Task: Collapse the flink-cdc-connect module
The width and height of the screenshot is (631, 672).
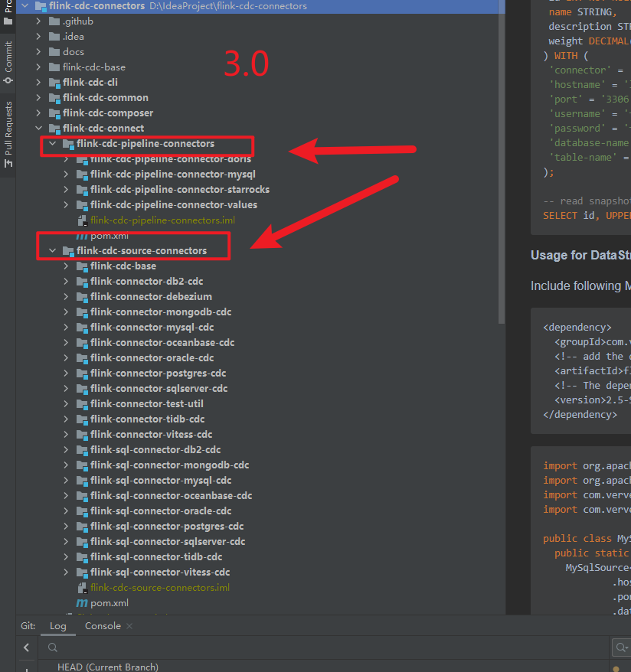Action: [38, 128]
